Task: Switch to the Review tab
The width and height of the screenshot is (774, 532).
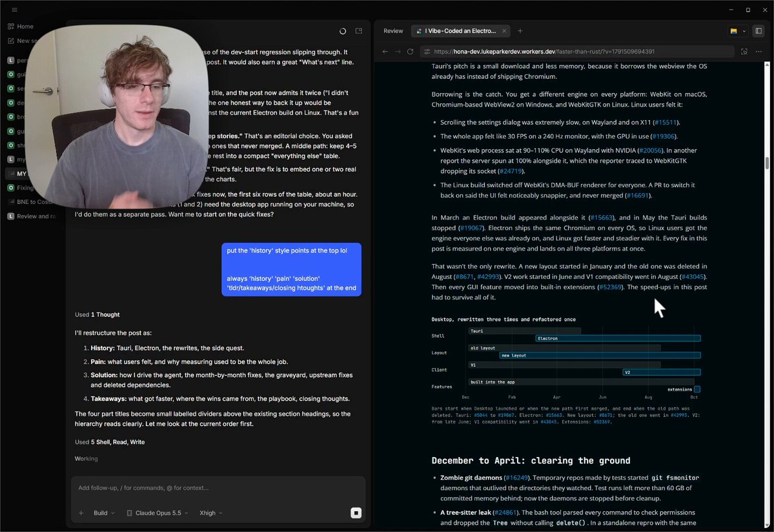Action: (x=393, y=31)
